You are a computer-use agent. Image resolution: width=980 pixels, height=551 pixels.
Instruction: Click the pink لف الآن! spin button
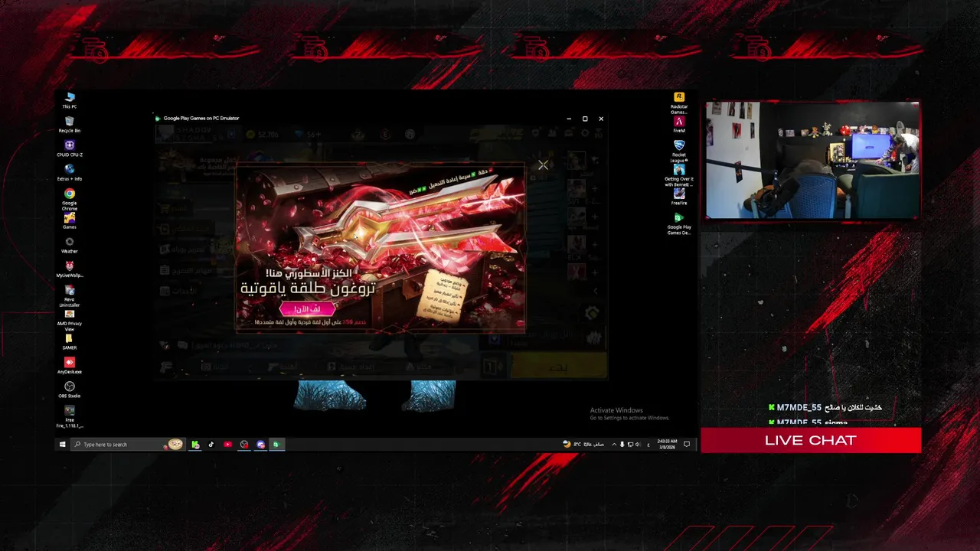coord(307,309)
